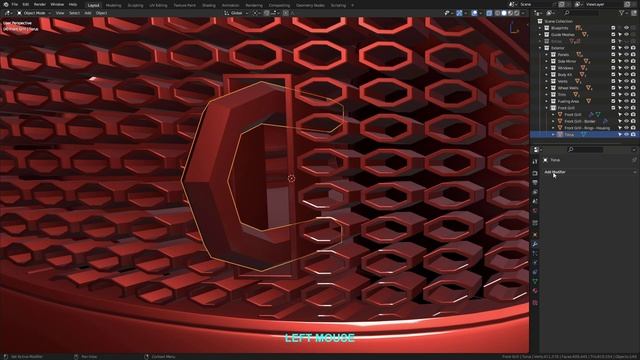Open the viewport Add menu
Viewport: 640px width, 360px height.
pyautogui.click(x=88, y=13)
